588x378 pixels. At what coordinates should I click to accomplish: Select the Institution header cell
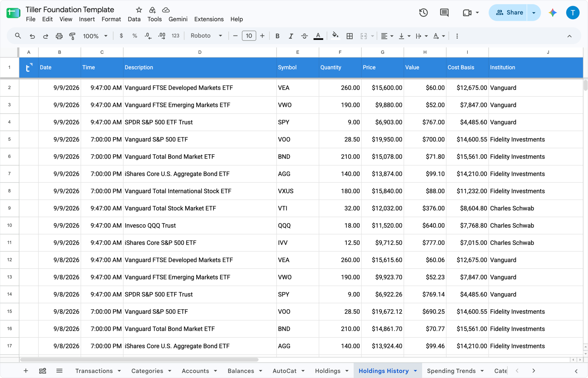click(x=536, y=67)
